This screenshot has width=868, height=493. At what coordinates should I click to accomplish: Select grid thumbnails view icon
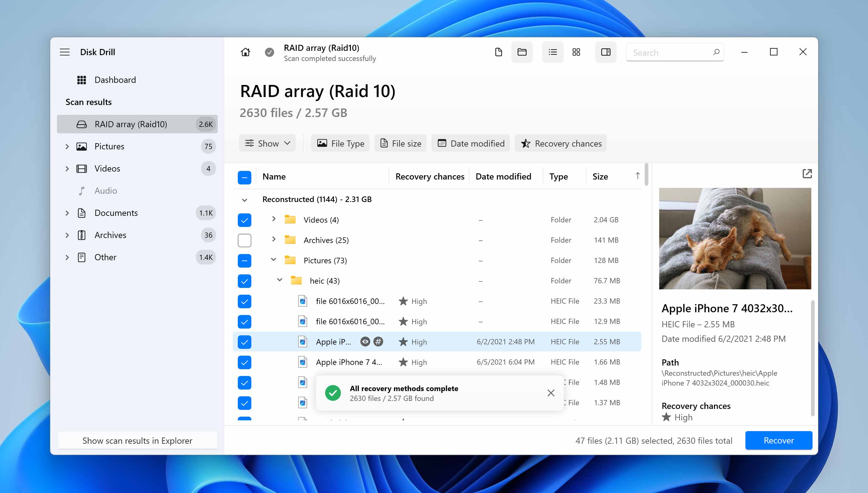tap(576, 52)
